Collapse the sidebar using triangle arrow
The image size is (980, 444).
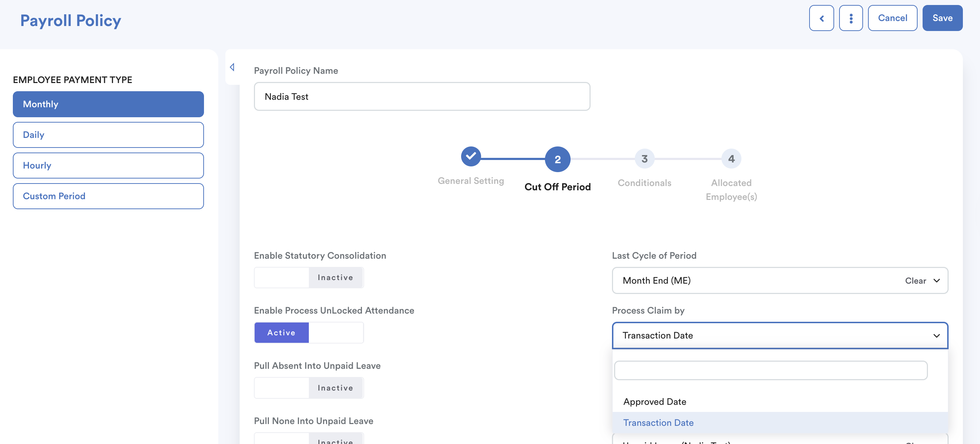232,67
